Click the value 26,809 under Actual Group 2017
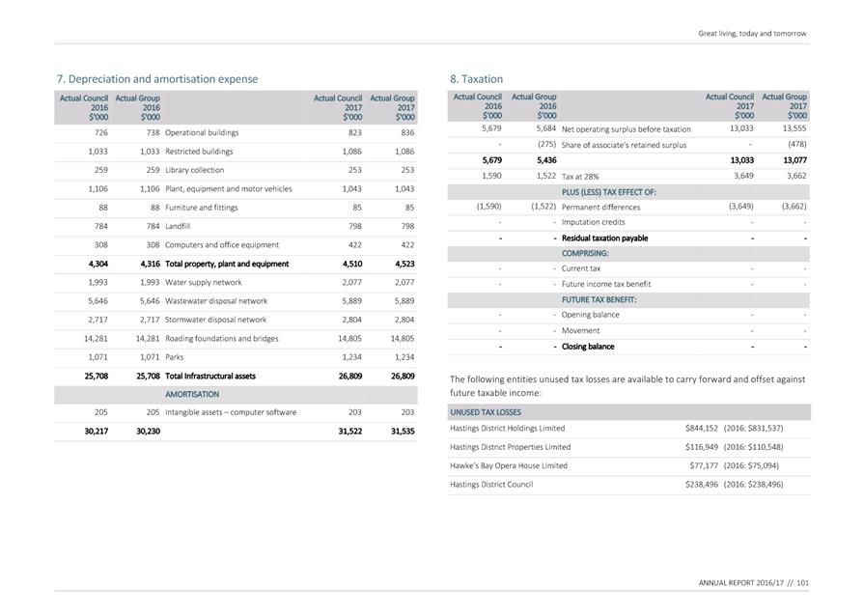Screen dimensions: 864x616 403,377
